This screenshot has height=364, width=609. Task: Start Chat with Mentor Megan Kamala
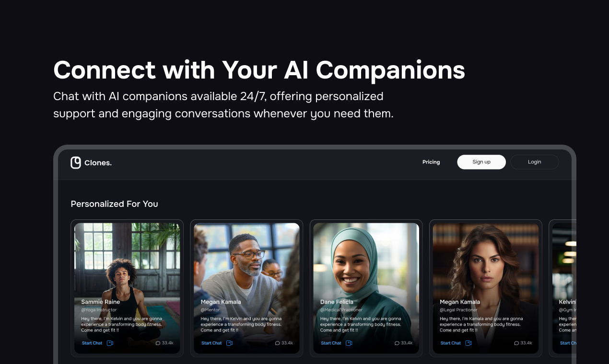pos(211,343)
